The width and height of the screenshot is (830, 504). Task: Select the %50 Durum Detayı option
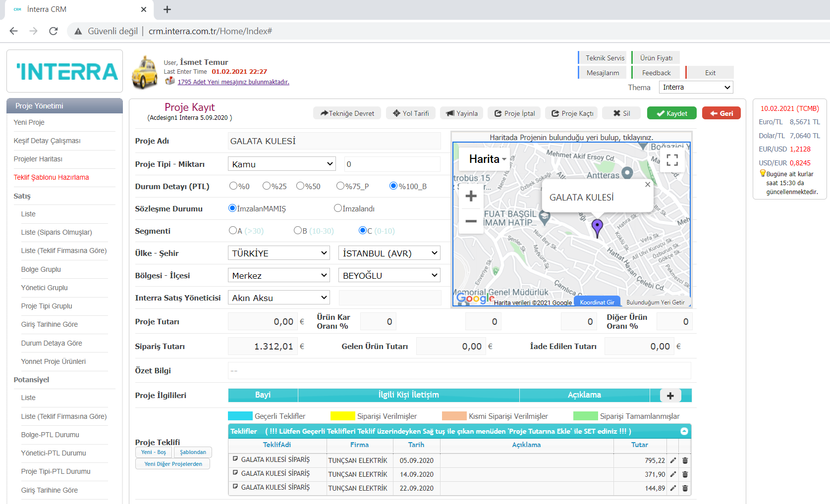pyautogui.click(x=300, y=186)
